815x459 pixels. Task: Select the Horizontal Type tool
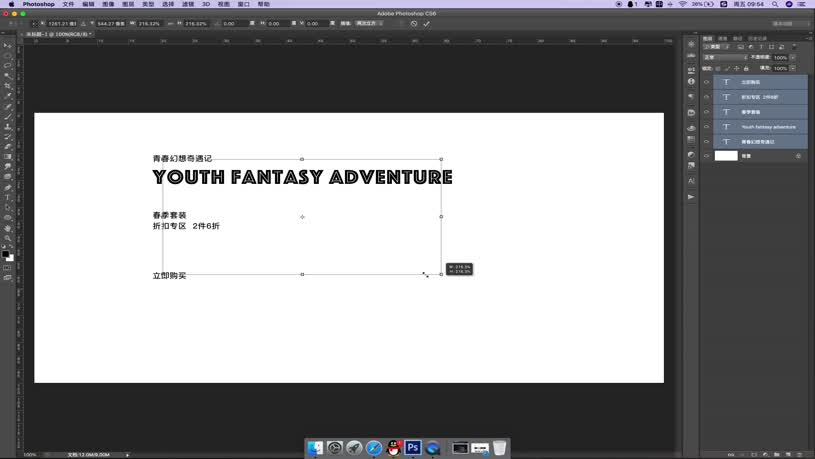(x=7, y=198)
